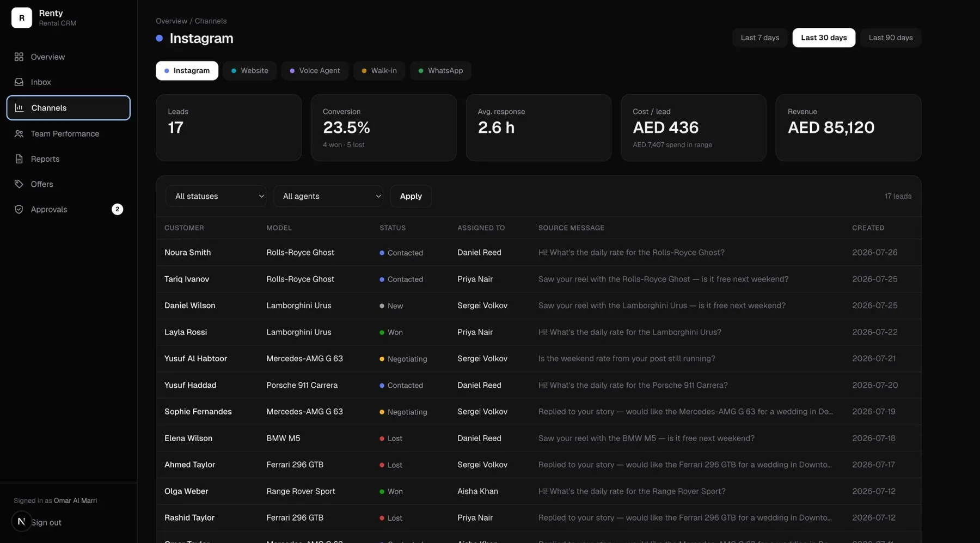Open the Reports sidebar label
Viewport: 980px width, 543px height.
[45, 159]
